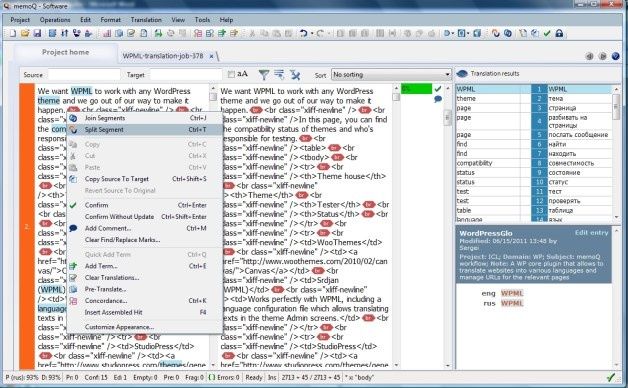Screen dimensions: 628x388
Task: Click the New document toolbar icon
Action: pos(13,33)
